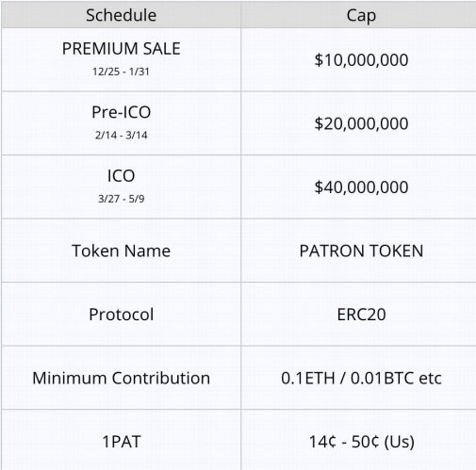Select the PATRON TOKEN value
Image resolution: width=476 pixels, height=470 pixels.
[361, 251]
